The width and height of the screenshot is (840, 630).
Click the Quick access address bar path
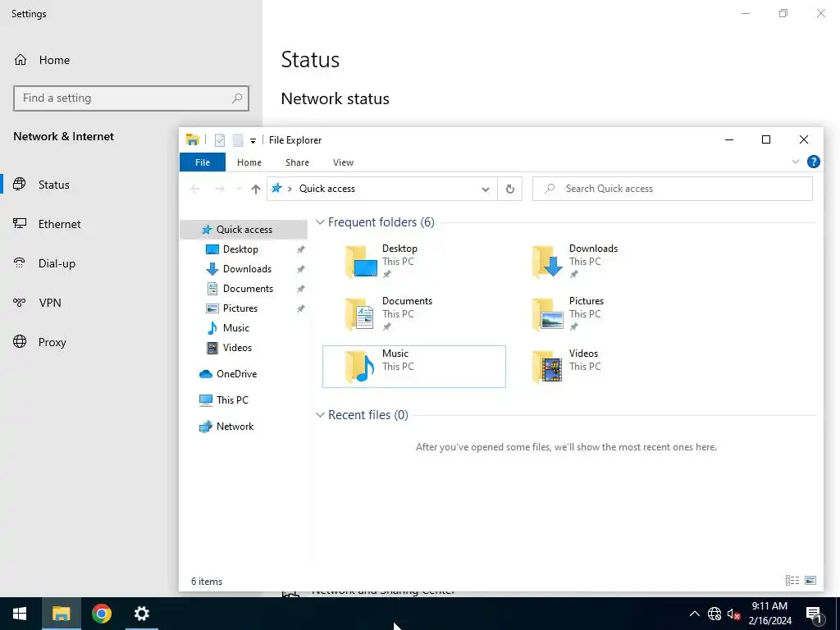coord(326,189)
